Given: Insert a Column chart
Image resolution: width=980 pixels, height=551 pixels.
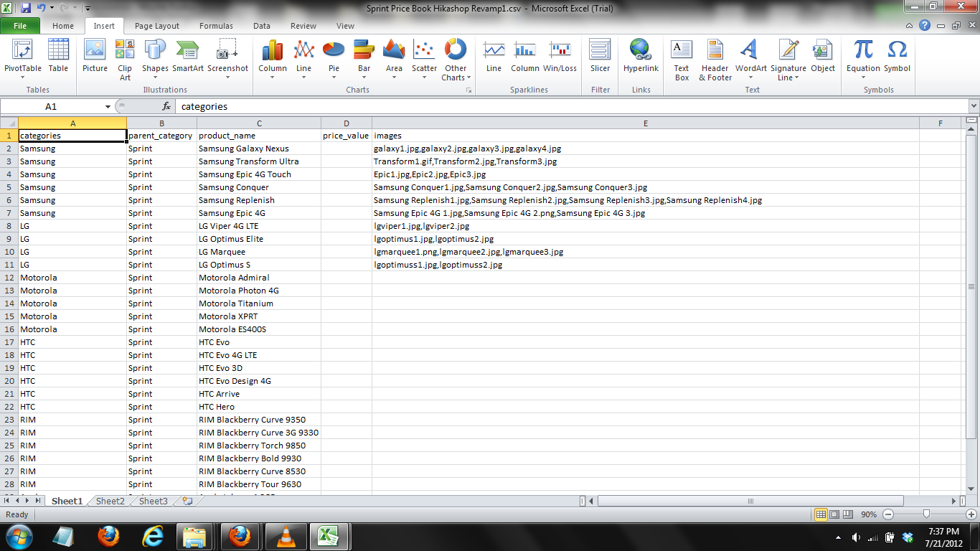Looking at the screenshot, I should click(x=273, y=60).
